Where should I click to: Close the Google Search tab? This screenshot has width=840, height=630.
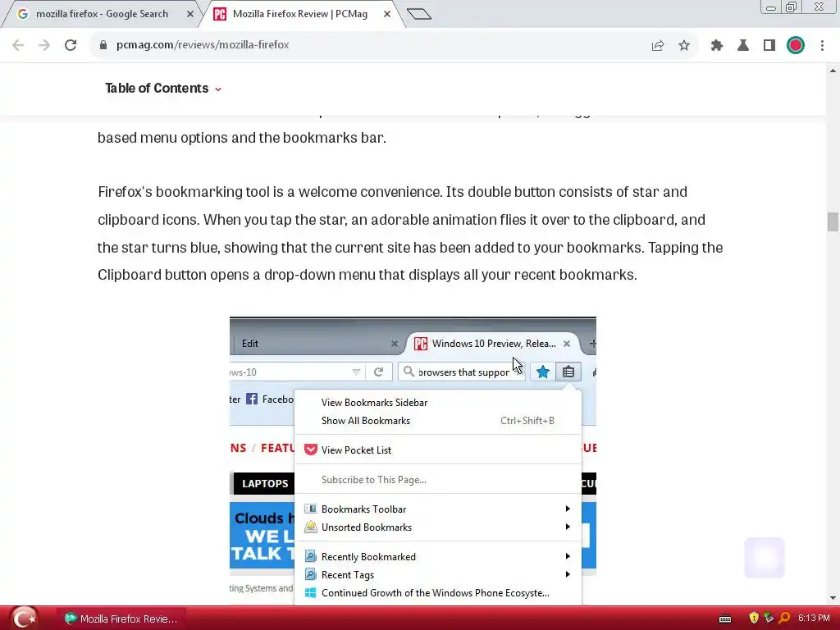(190, 14)
